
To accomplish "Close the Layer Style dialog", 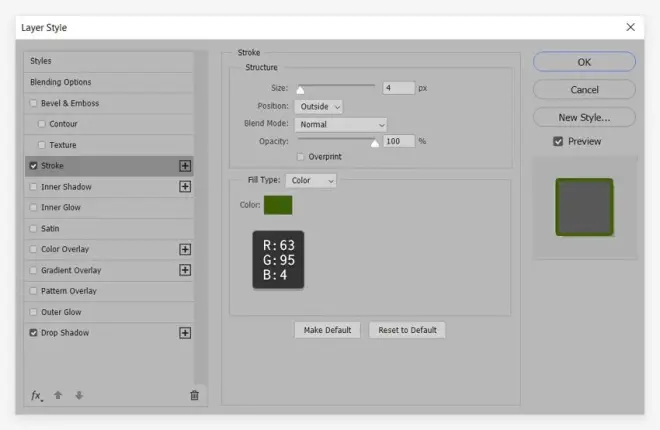I will 630,27.
